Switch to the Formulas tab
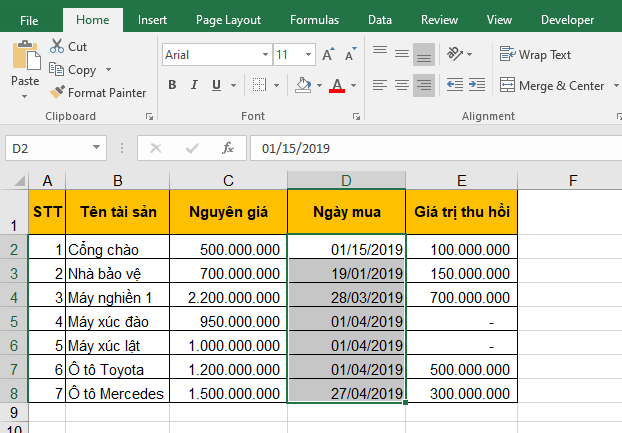 pyautogui.click(x=314, y=20)
